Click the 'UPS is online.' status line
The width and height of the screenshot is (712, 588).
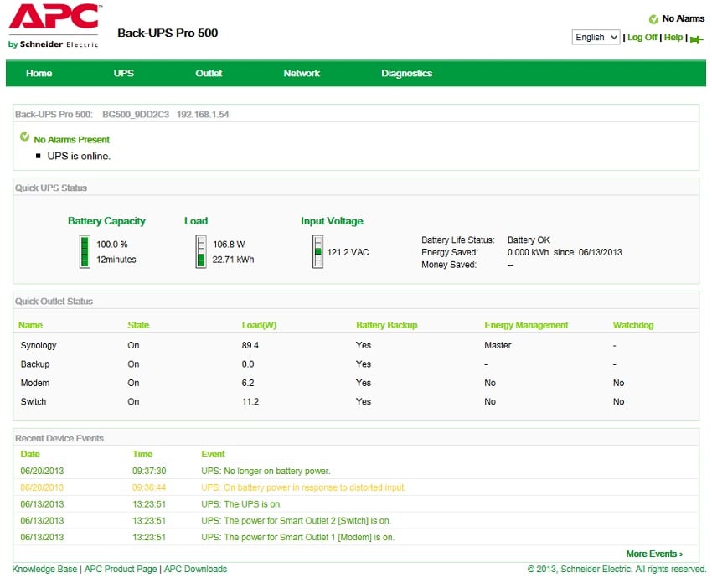tap(79, 156)
